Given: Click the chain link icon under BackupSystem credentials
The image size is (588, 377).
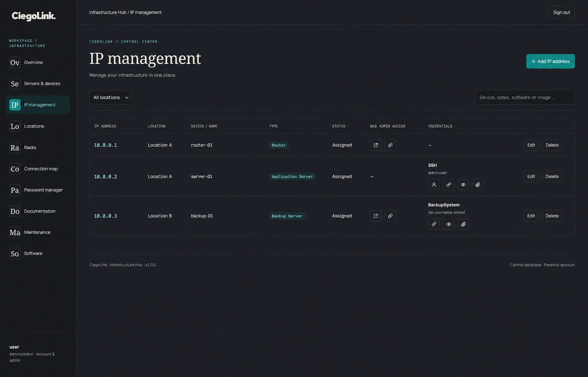Looking at the screenshot, I should (434, 224).
